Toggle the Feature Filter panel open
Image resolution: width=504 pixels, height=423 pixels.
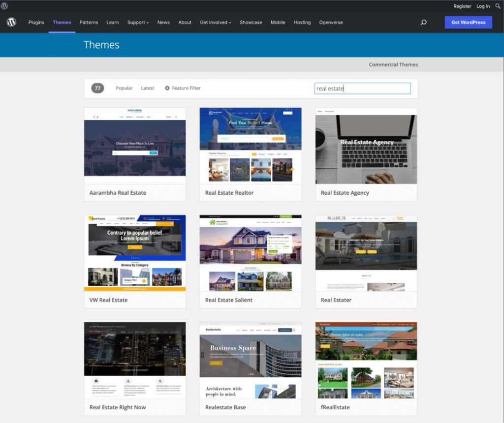(x=182, y=88)
